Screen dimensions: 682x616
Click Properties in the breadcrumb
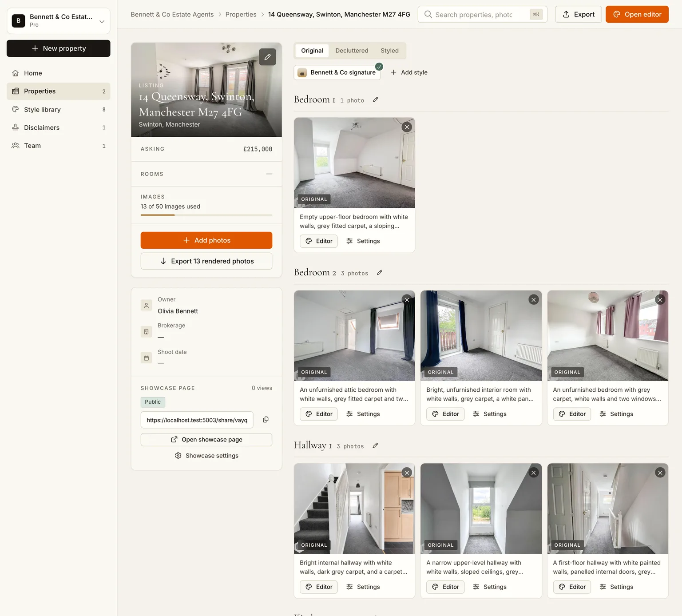point(241,14)
